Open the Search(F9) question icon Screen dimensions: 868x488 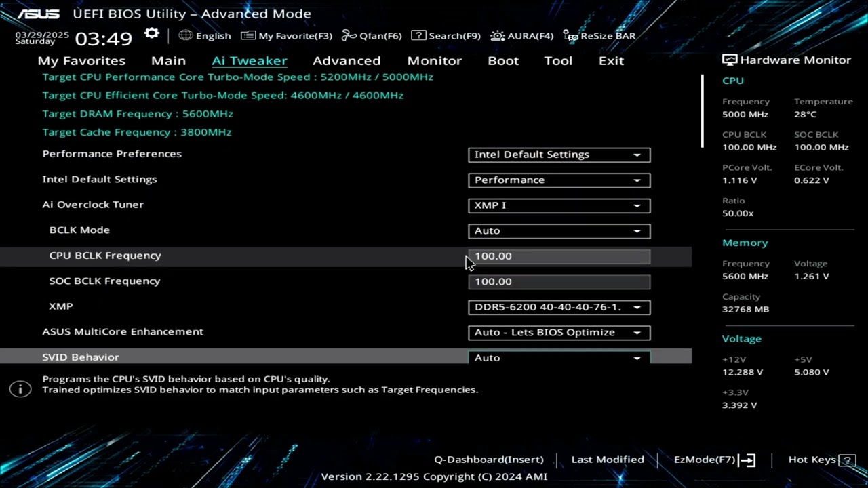(418, 35)
